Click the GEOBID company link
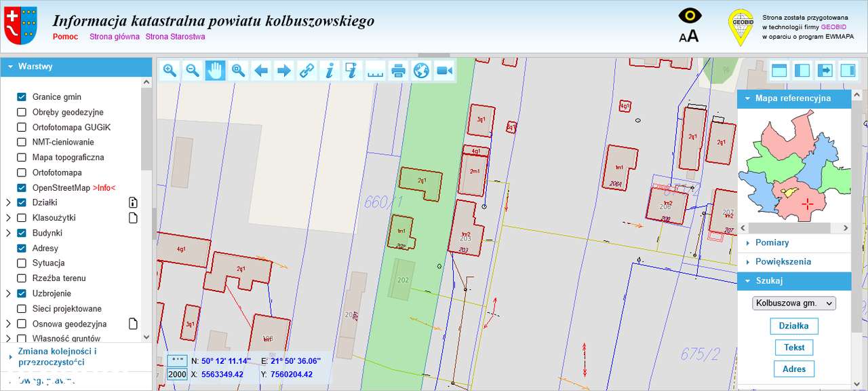 click(x=834, y=26)
